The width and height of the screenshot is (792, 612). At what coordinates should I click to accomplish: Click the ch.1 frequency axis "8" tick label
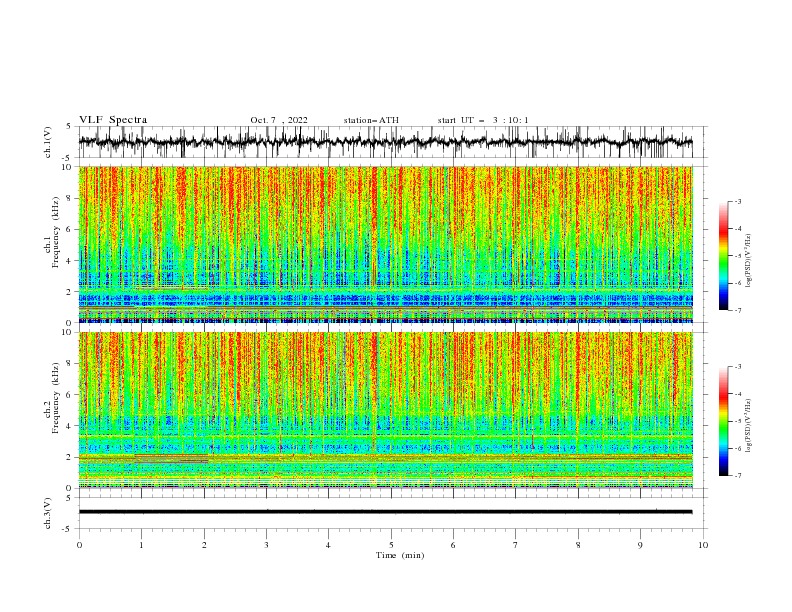coord(70,198)
